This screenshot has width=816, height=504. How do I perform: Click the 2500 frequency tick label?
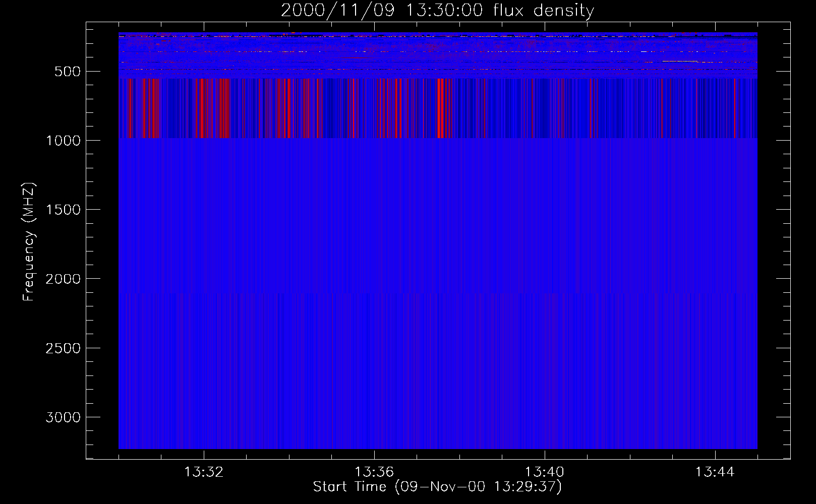[x=63, y=348]
